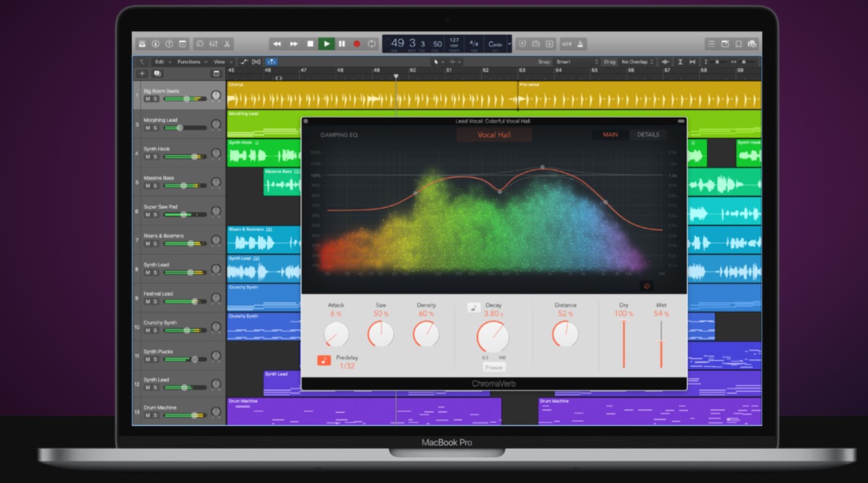Viewport: 868px width, 483px height.
Task: Toggle the Flex bowtie icon
Action: (x=256, y=62)
